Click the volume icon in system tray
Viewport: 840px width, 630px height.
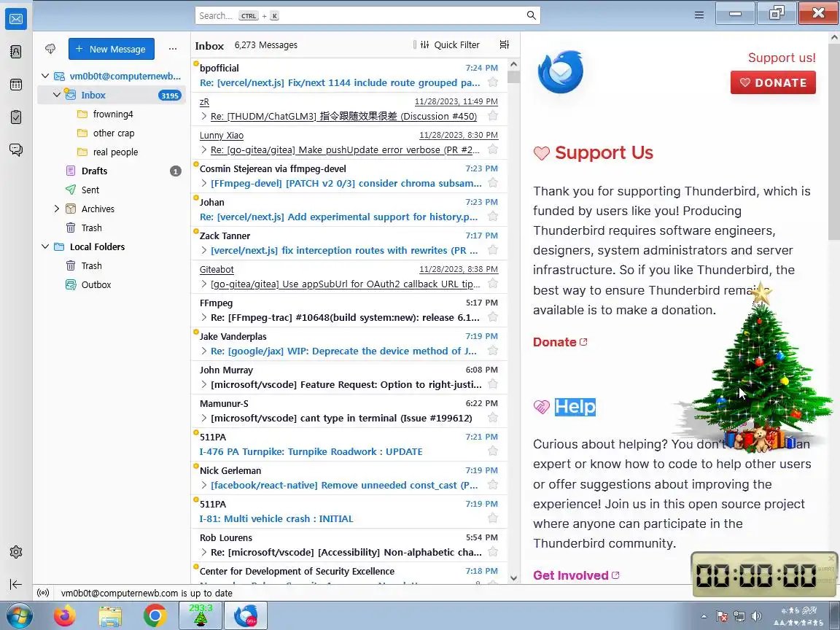pos(756,616)
